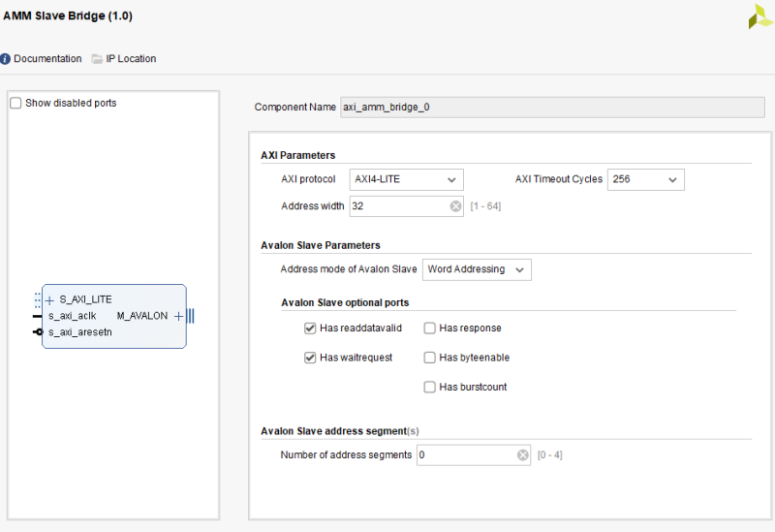This screenshot has width=775, height=532.
Task: Uncheck Has readdatavalid option
Action: [310, 329]
